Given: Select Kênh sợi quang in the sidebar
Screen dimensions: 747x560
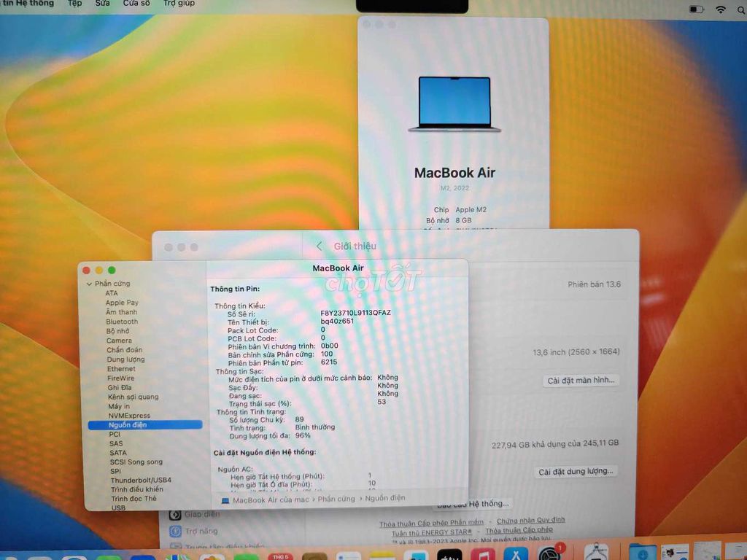Looking at the screenshot, I should [x=133, y=397].
